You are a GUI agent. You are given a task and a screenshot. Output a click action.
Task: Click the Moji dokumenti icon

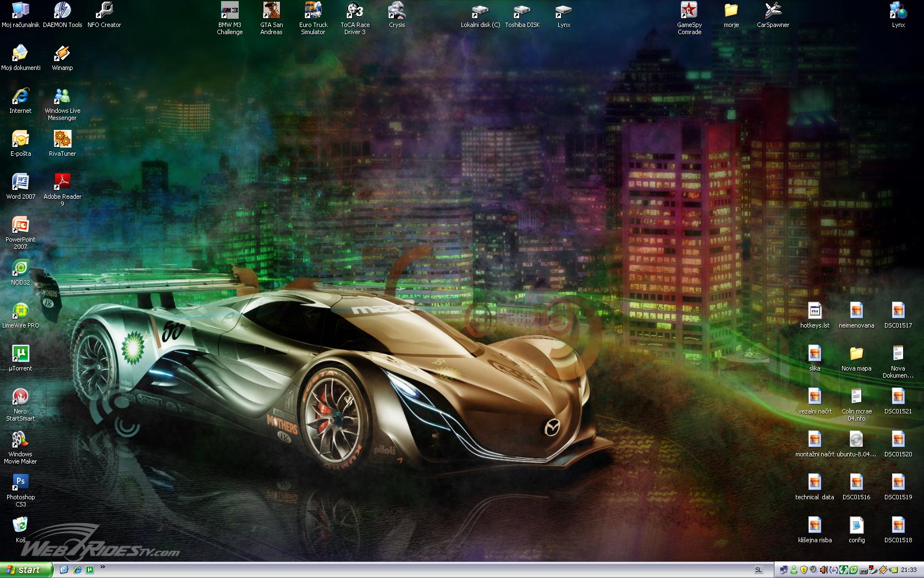coord(20,58)
